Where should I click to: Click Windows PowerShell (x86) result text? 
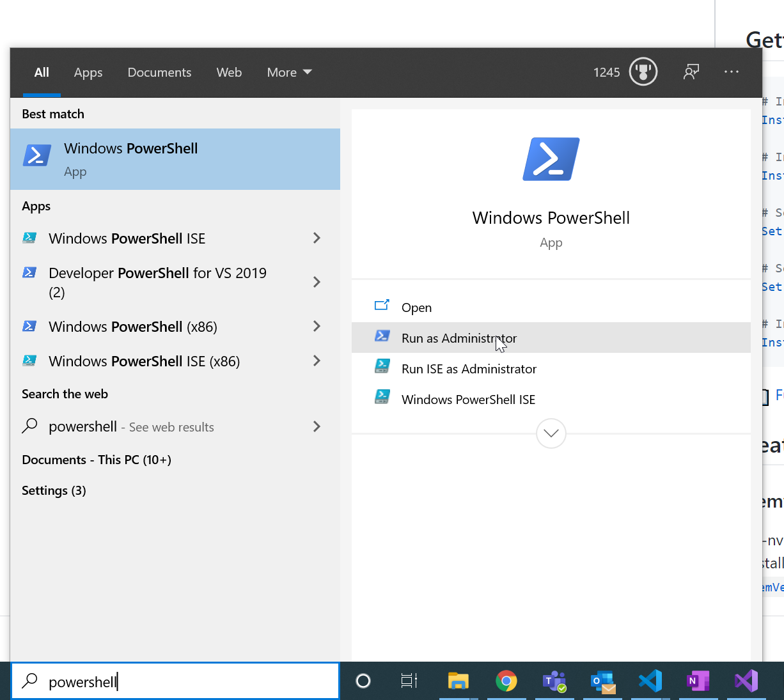(x=133, y=327)
